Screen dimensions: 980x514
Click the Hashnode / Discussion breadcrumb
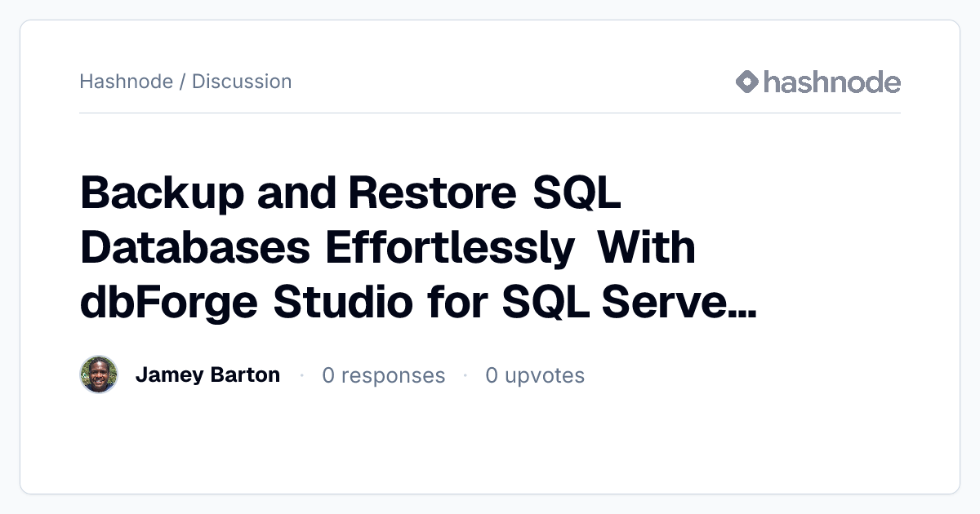coord(185,82)
